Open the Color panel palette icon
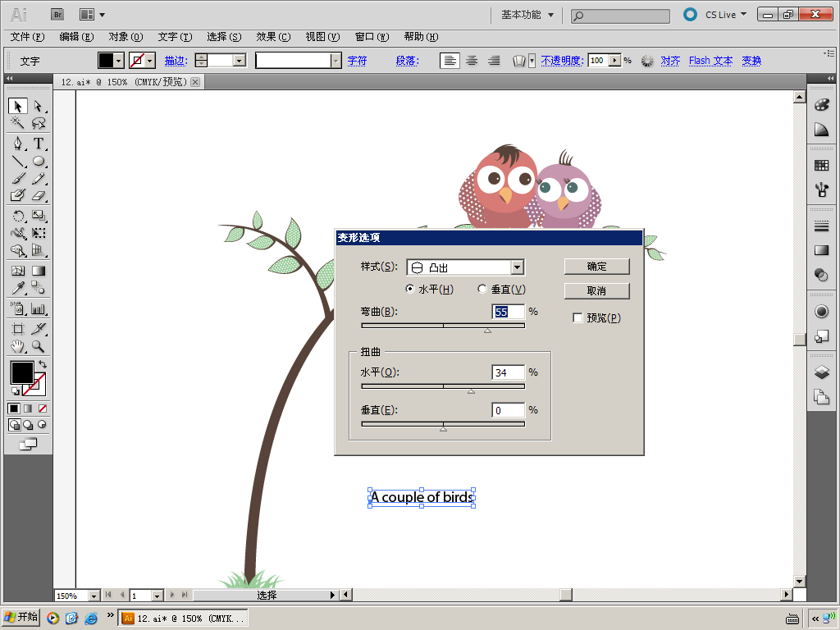The height and width of the screenshot is (630, 840). tap(821, 105)
